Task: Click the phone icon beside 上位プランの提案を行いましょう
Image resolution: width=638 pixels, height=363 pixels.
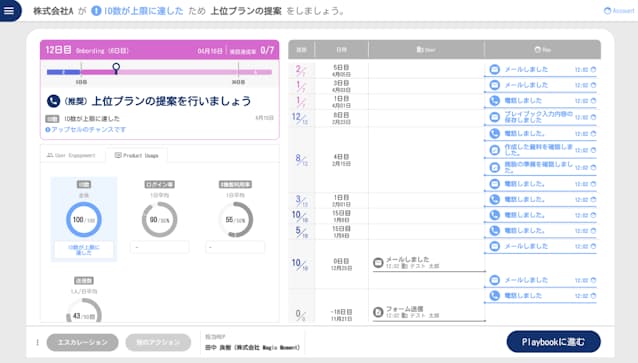Action: (53, 101)
